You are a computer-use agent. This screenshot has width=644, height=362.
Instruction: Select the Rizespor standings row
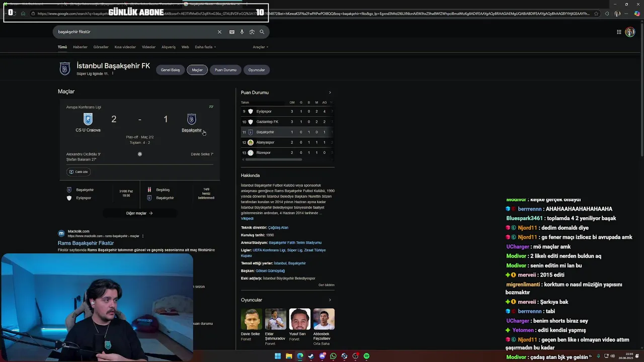pos(287,153)
